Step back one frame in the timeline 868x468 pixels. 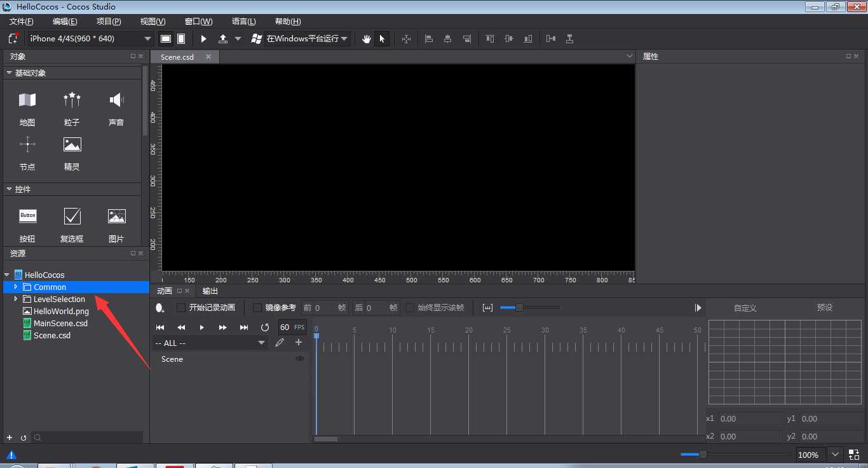point(181,327)
